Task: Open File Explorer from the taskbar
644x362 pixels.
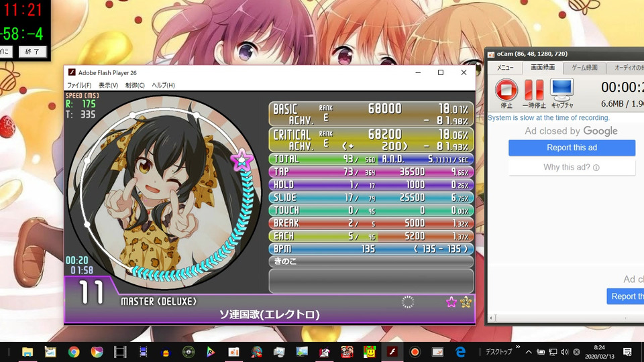Action: 28,352
